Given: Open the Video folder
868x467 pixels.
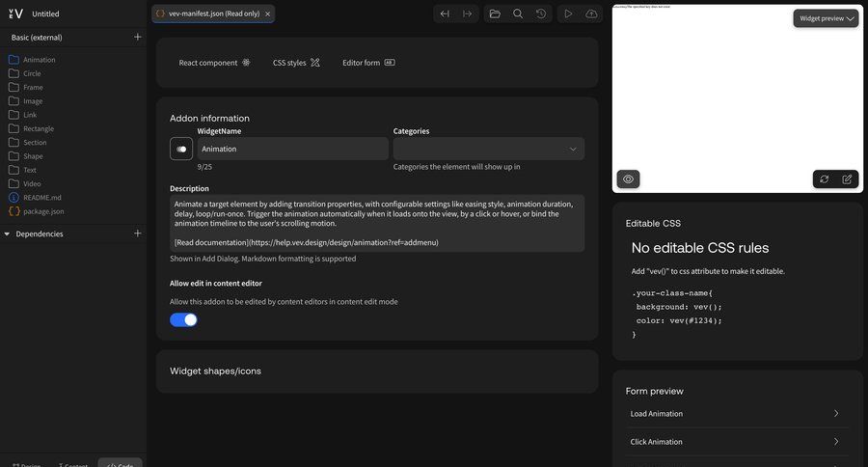Looking at the screenshot, I should pos(25,183).
